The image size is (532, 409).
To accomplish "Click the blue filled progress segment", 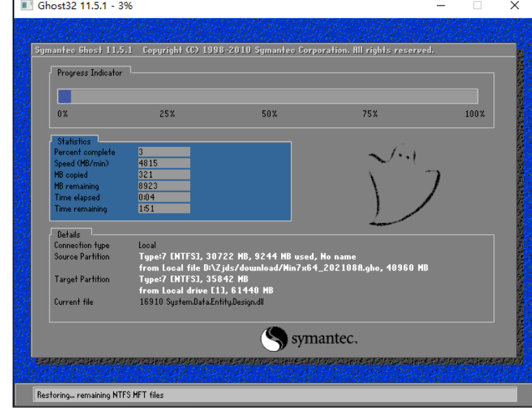I will (x=64, y=96).
